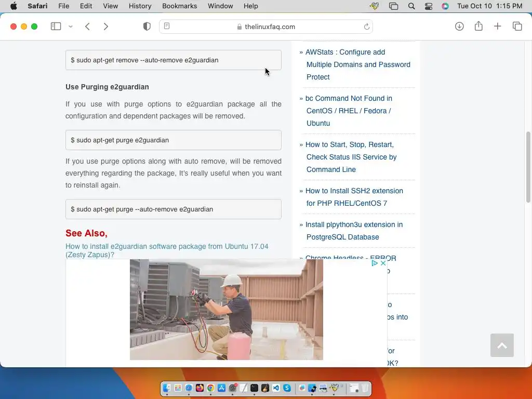This screenshot has height=399, width=532.
Task: Open Terminal from the Dock
Action: tap(254, 388)
